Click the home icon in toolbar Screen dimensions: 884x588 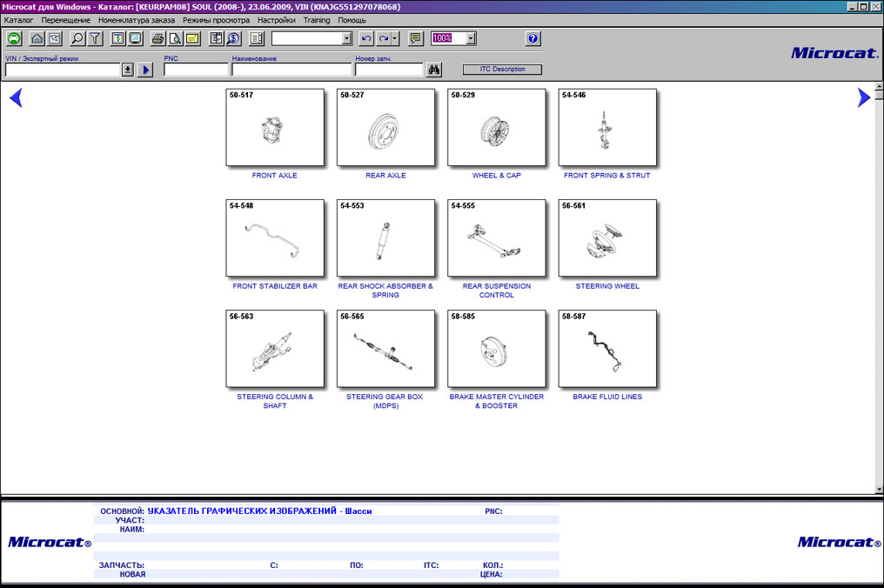37,38
